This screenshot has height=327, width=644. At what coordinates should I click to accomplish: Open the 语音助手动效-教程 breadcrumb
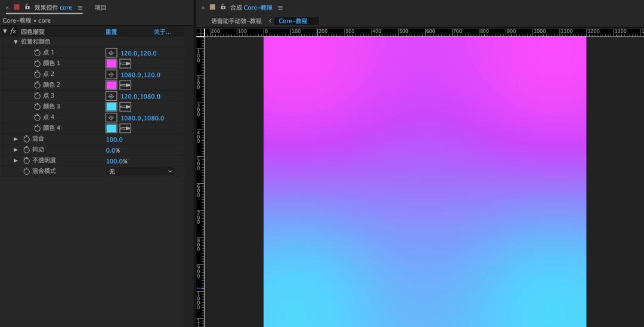[x=236, y=21]
